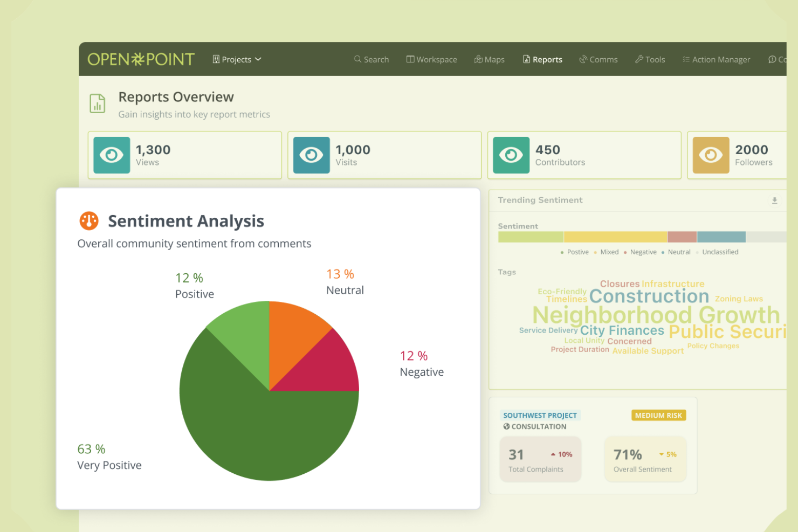The width and height of the screenshot is (798, 532).
Task: Click the Policy Changes tag
Action: pyautogui.click(x=713, y=346)
